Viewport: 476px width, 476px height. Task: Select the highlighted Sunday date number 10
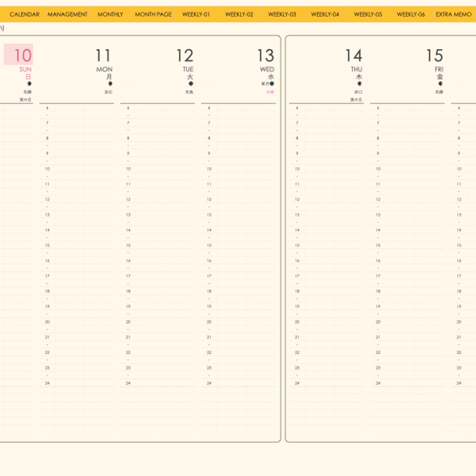coord(23,55)
